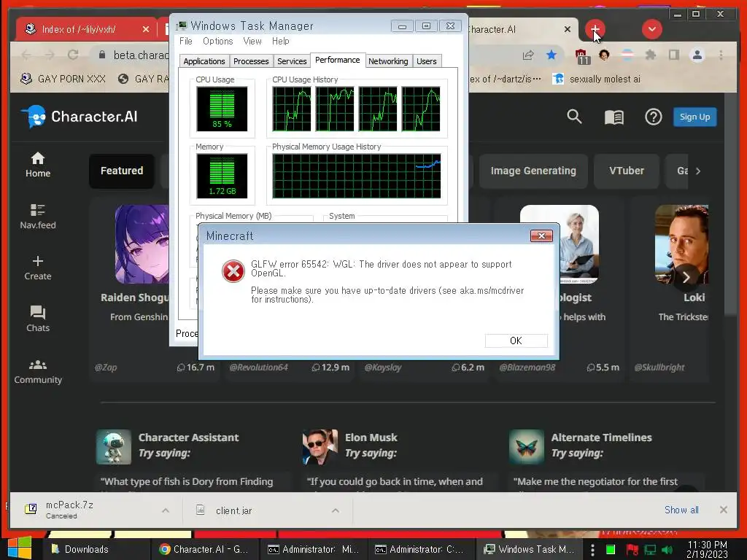Click the action center flag tray icon

tap(632, 550)
